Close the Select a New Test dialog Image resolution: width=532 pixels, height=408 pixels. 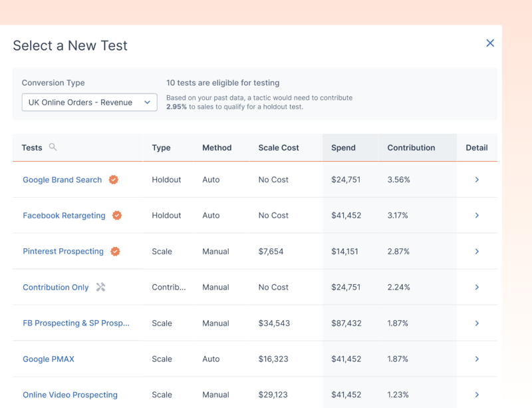(490, 43)
